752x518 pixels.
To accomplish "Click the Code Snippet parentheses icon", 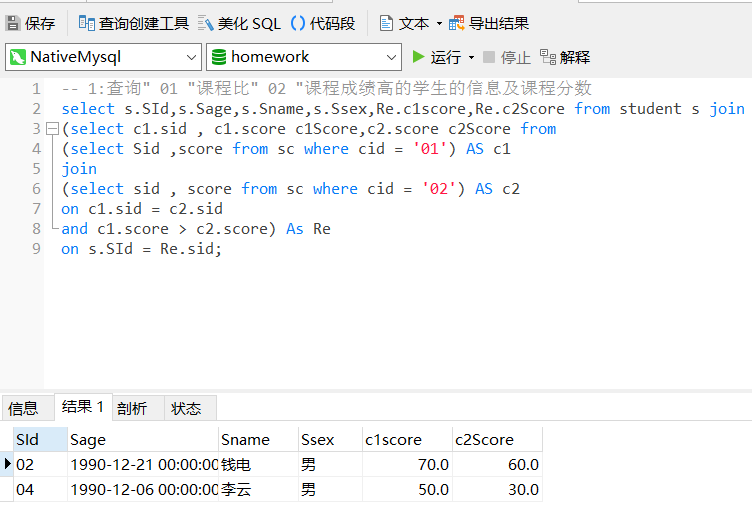I will [298, 23].
